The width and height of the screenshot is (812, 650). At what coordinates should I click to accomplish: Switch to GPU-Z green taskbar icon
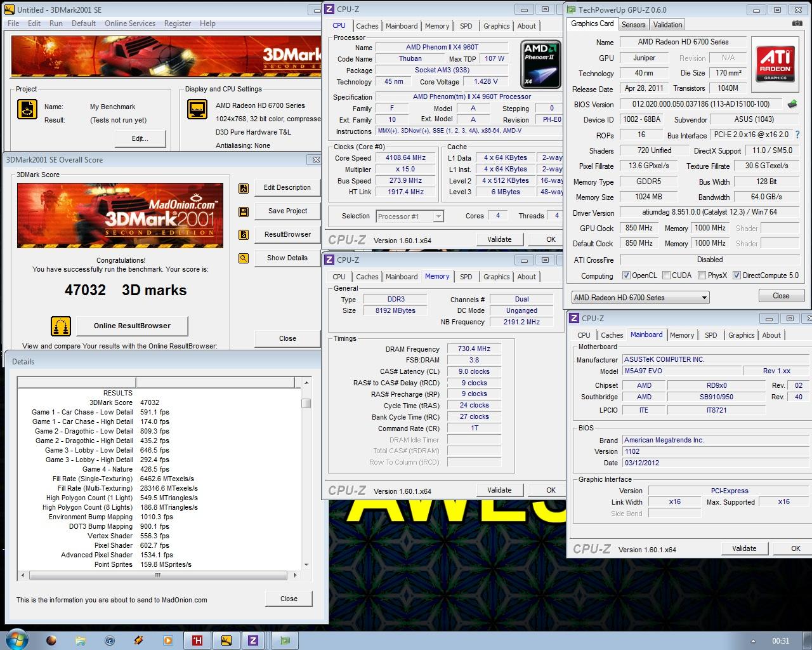[x=285, y=640]
